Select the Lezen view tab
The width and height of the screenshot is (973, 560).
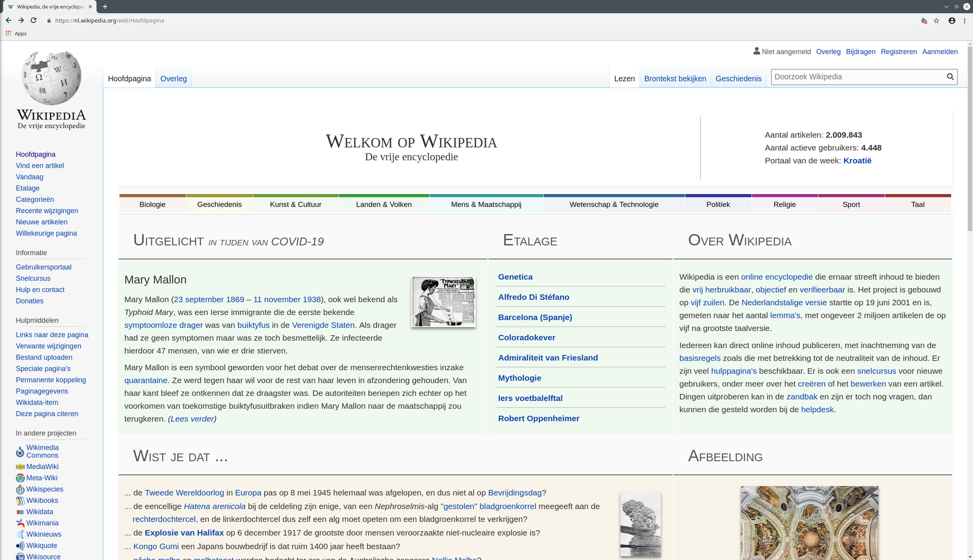[x=624, y=78]
